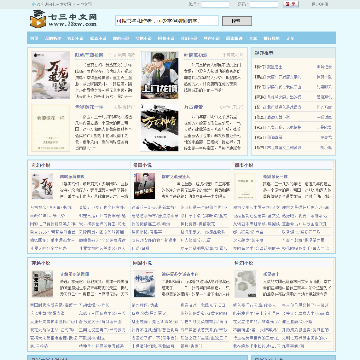Open the title link beside the 上门龙婿 cover
The image size is (360, 360).
pos(195,55)
